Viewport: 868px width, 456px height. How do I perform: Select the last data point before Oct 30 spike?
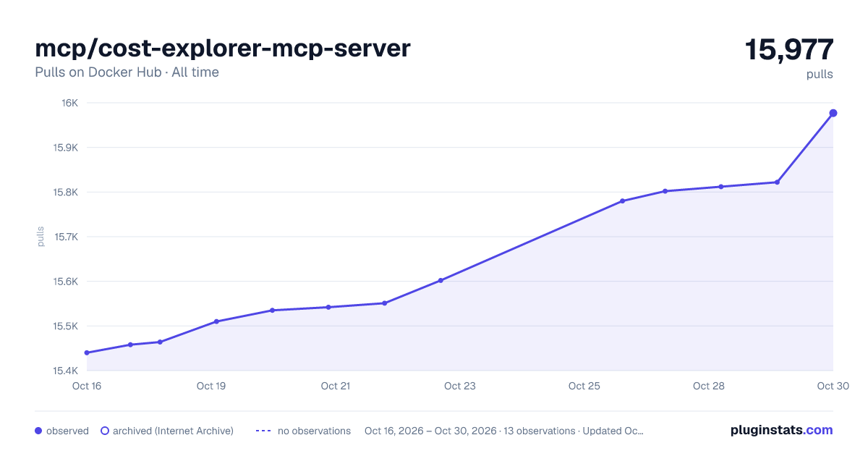click(777, 182)
